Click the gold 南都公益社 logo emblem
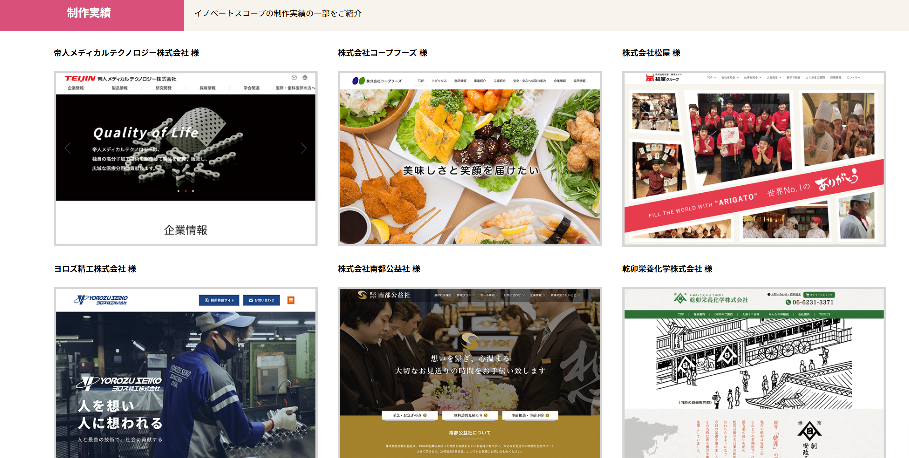The height and width of the screenshot is (458, 909). (x=362, y=296)
